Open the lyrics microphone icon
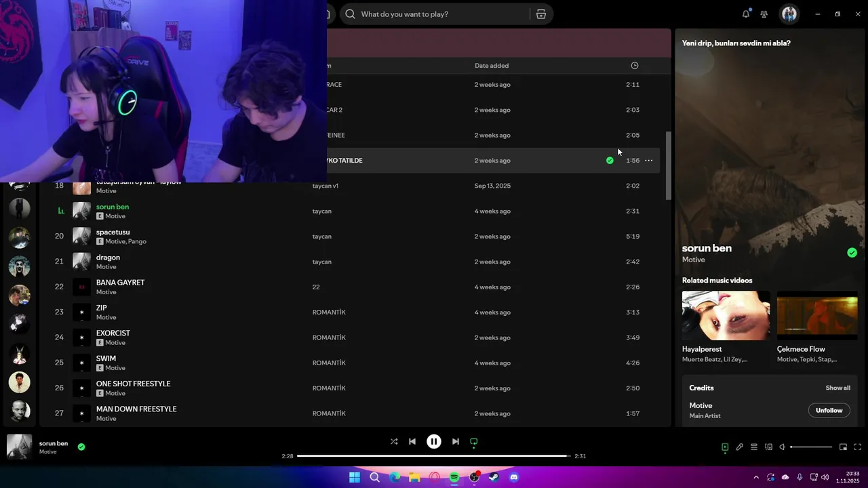 (x=740, y=447)
